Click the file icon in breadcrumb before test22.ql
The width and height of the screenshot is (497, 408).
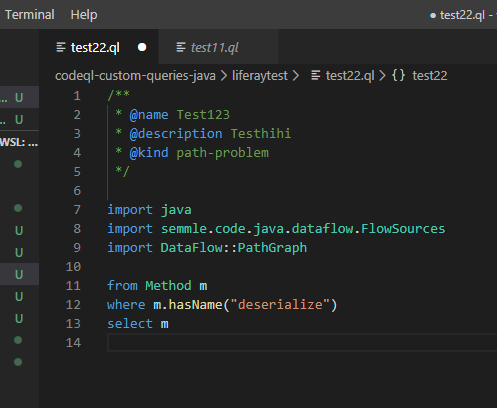[316, 75]
